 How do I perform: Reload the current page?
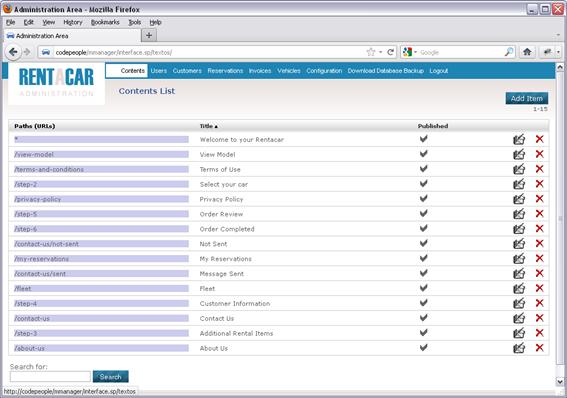click(x=390, y=52)
